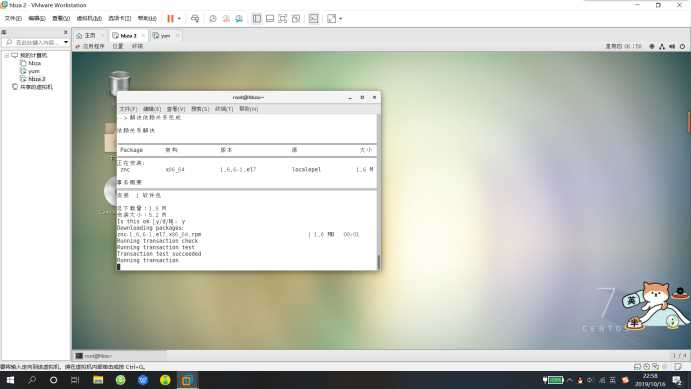
Task: Close the yum tab with its X
Action: coord(177,36)
